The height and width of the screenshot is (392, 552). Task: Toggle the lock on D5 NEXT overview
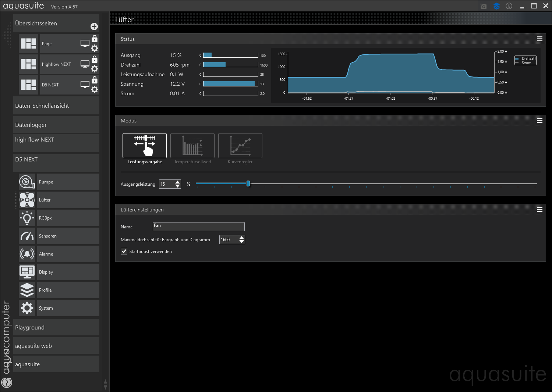point(95,80)
